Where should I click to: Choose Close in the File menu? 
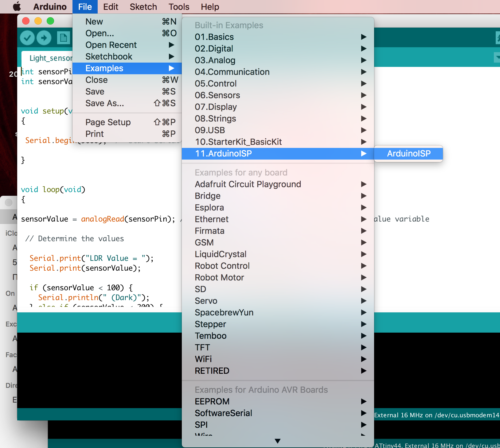[x=127, y=80]
